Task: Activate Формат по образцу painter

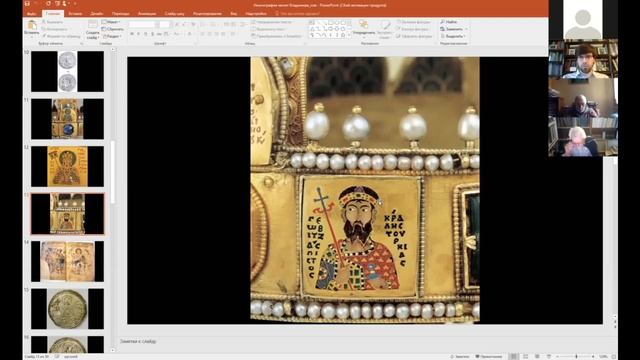Action: 62,36
